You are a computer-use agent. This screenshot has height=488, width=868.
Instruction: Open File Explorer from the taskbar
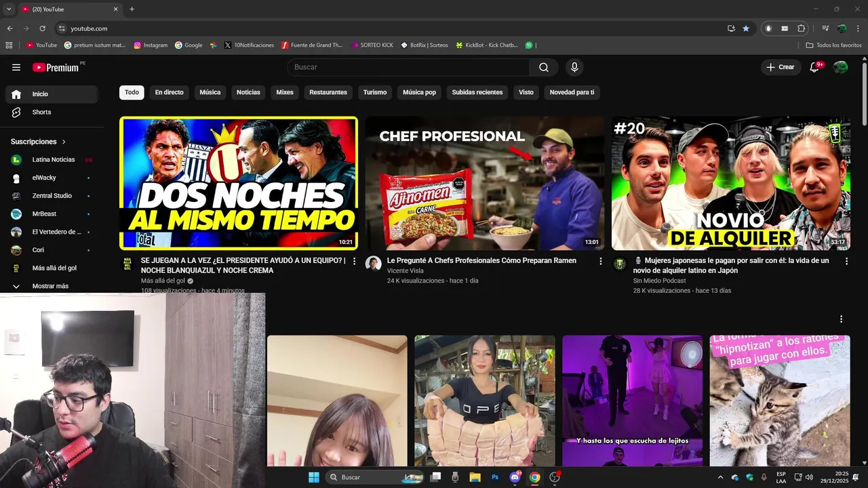475,477
